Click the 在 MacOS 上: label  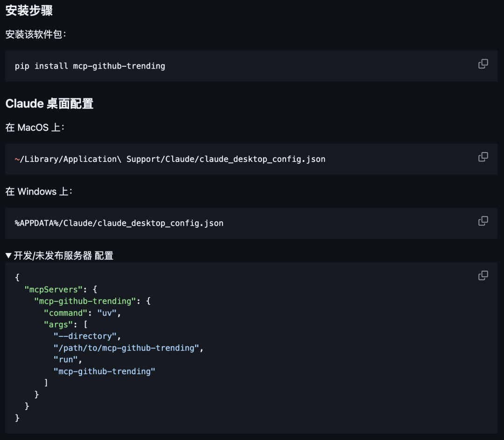coord(35,127)
